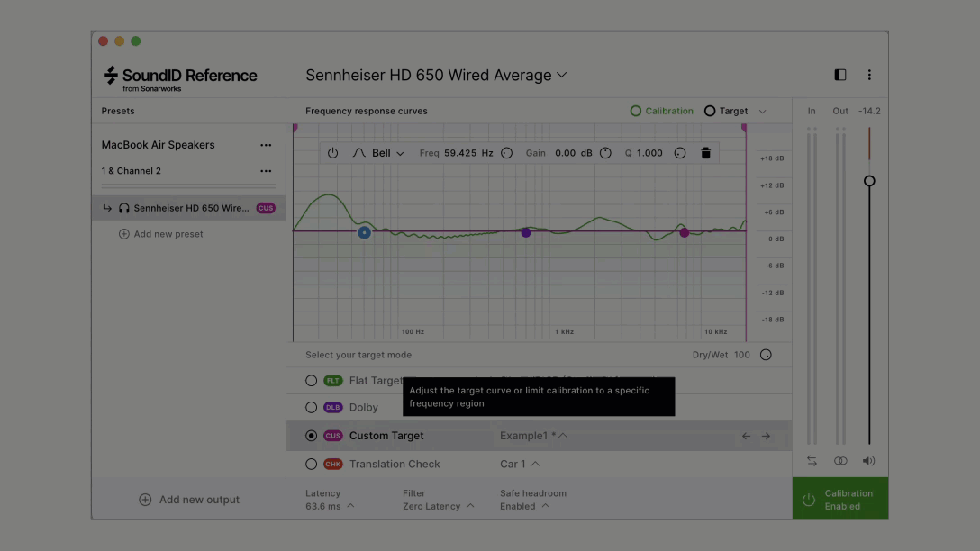The image size is (980, 551).
Task: Go to next custom target arrow
Action: point(766,436)
